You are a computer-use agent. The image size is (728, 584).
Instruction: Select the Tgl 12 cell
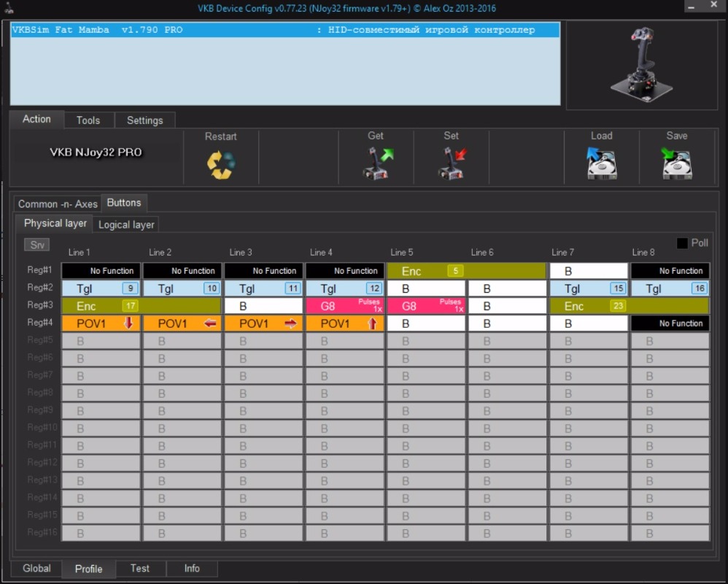pyautogui.click(x=345, y=288)
